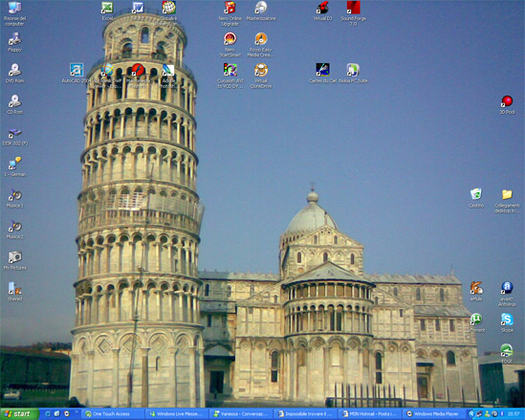Select the Musica 1 shortcut

coord(14,198)
